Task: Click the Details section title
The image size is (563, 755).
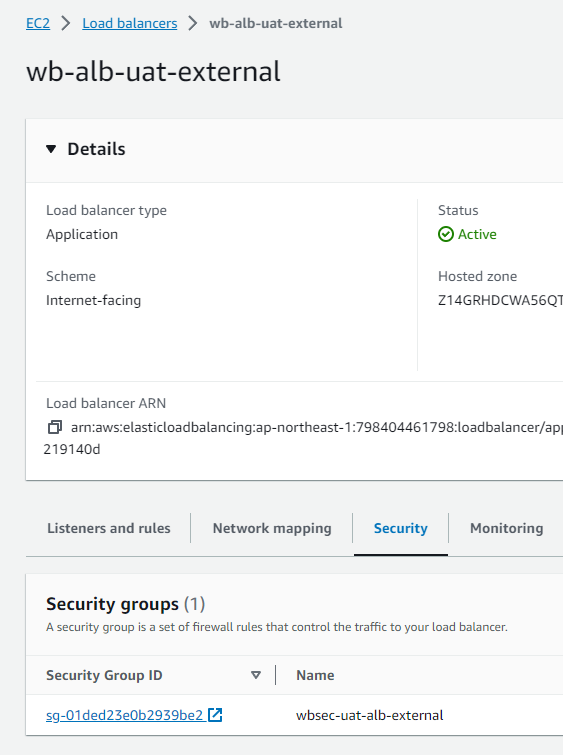Action: 96,149
